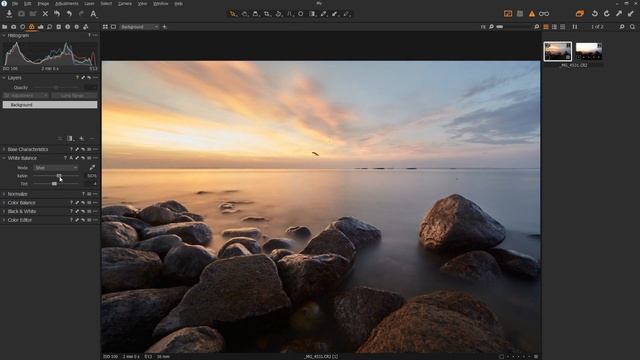The image size is (640, 360).
Task: Select the first sunset image thumbnail
Action: click(x=558, y=51)
